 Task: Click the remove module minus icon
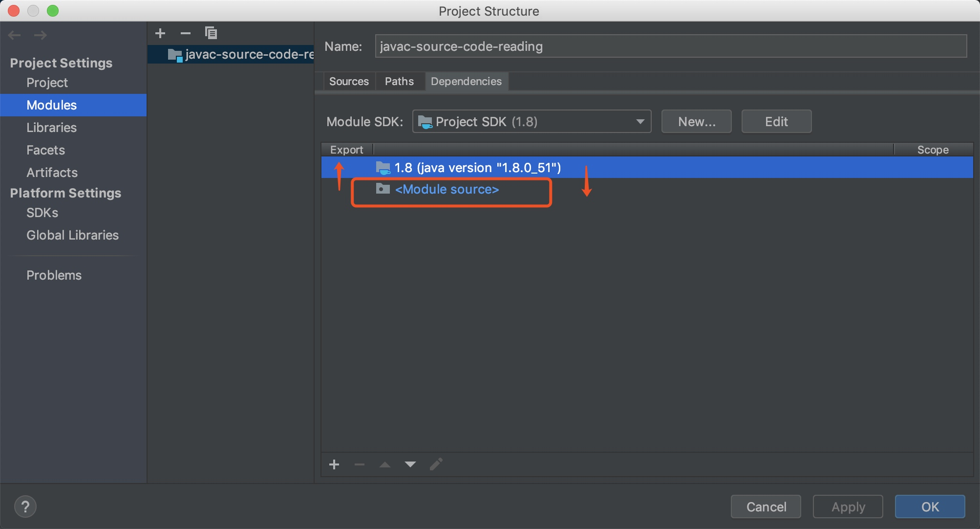coord(186,33)
